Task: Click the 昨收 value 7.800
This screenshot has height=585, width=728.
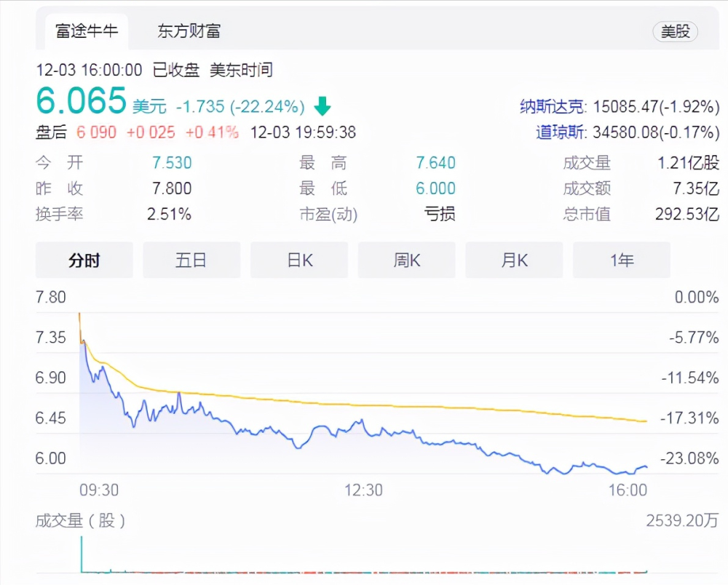Action: point(172,188)
